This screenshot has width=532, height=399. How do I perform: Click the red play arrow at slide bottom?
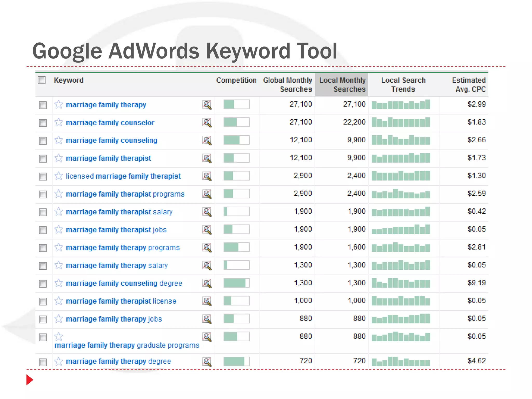30,380
